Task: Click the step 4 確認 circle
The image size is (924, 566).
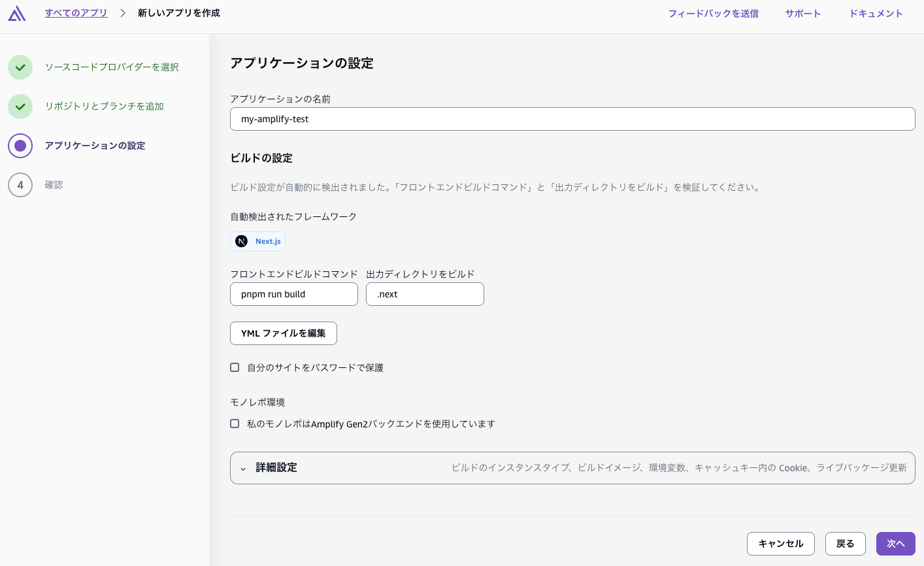Action: coord(20,185)
